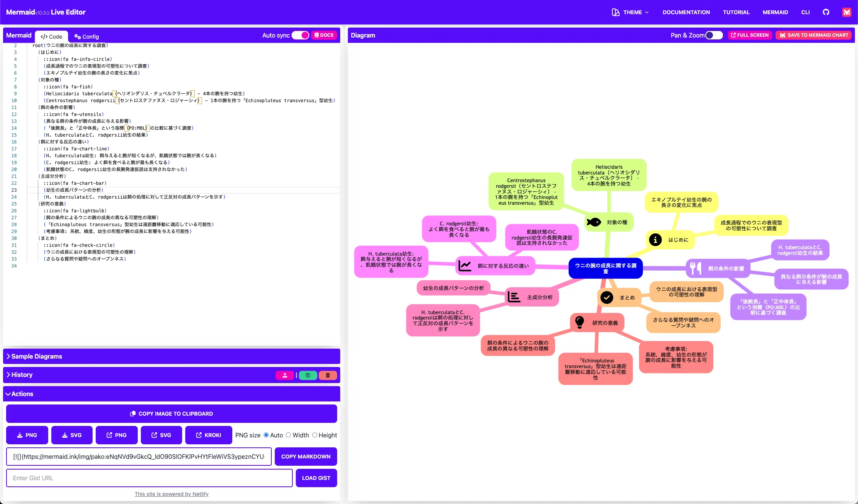This screenshot has width=858, height=504.
Task: Switch to the Config tab
Action: (86, 37)
